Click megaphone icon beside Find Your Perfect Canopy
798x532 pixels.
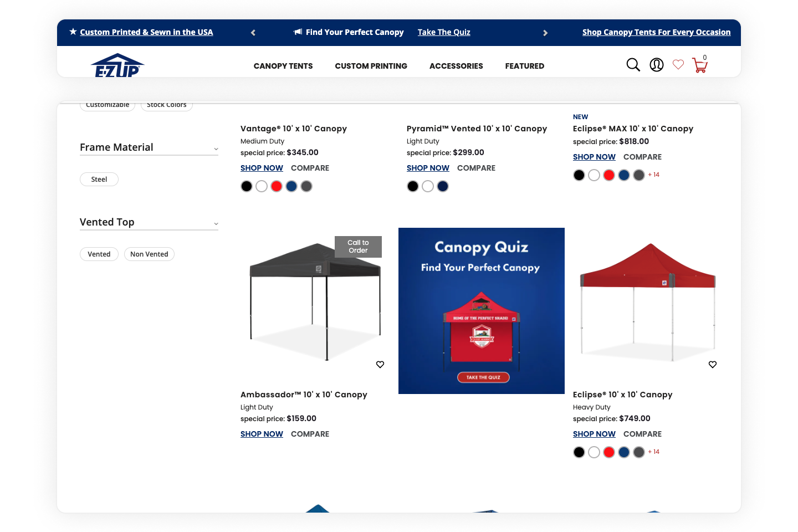(x=298, y=32)
